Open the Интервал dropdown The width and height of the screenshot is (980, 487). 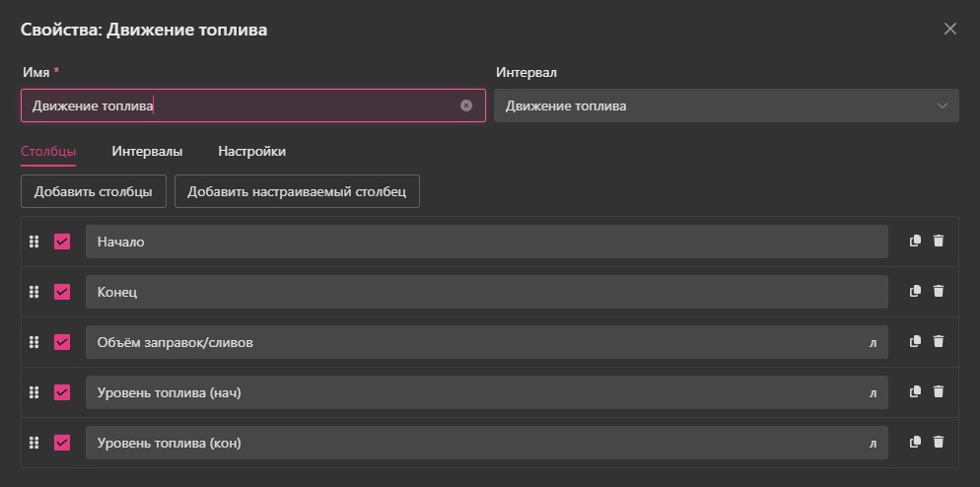tap(726, 106)
